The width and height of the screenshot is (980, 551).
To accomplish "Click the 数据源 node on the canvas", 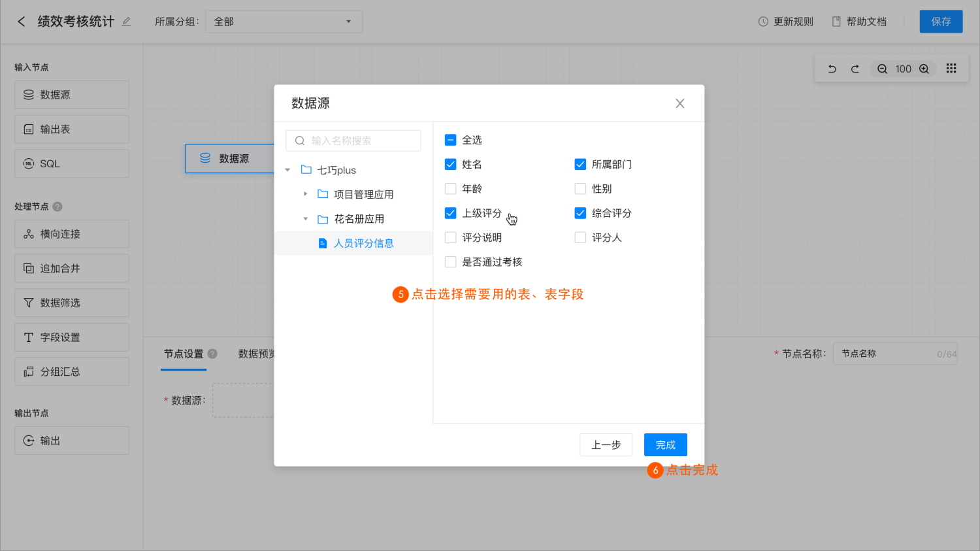I will click(230, 158).
